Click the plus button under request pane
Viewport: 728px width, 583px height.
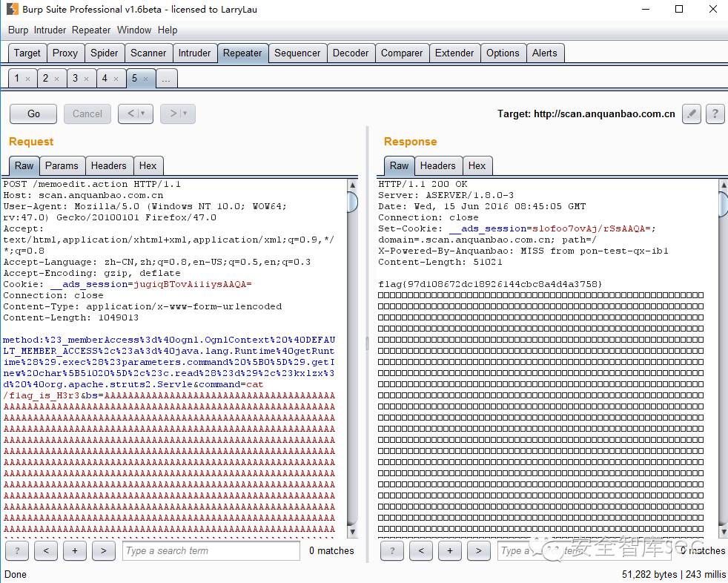pos(75,551)
